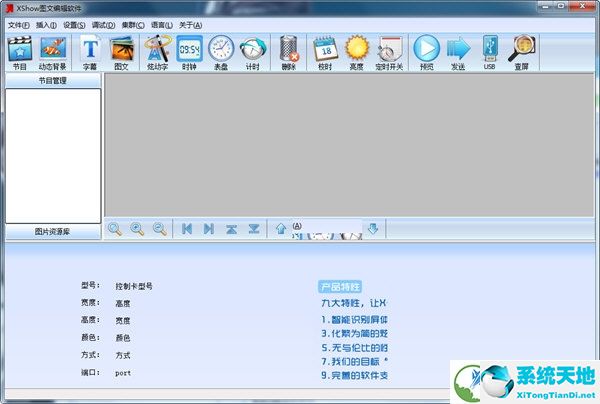Align to left edge icon

tap(187, 229)
